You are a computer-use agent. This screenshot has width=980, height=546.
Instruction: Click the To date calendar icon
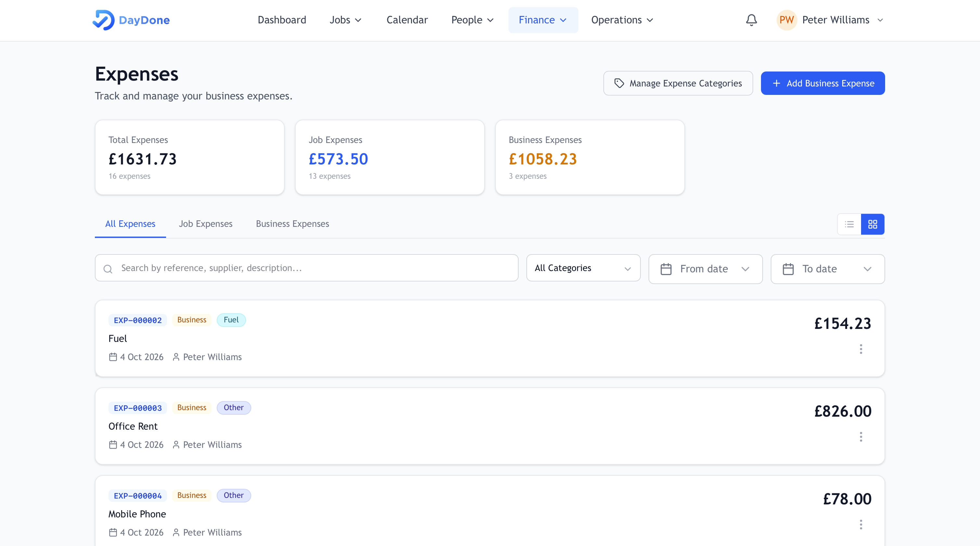tap(788, 269)
